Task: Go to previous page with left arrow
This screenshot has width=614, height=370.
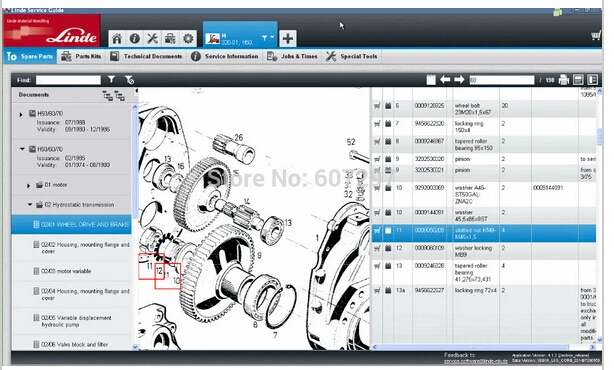Action: coord(445,79)
